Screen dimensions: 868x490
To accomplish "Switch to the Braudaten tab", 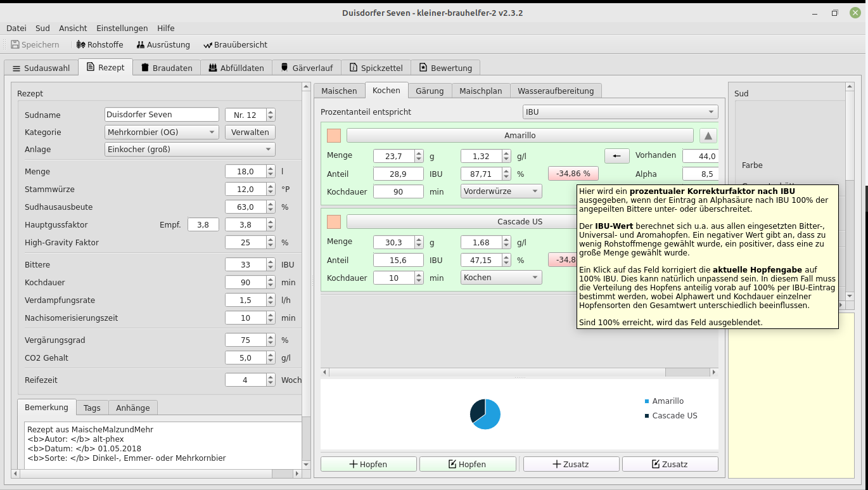I will (166, 68).
